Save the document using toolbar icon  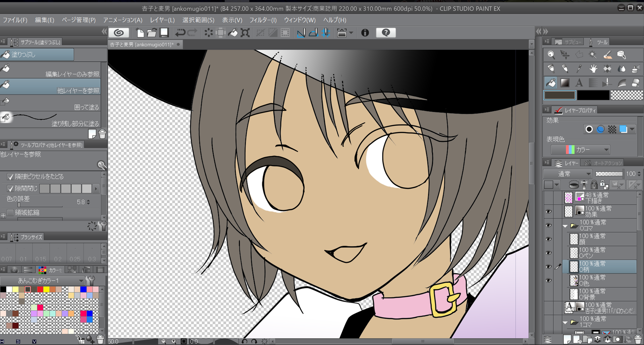(164, 33)
